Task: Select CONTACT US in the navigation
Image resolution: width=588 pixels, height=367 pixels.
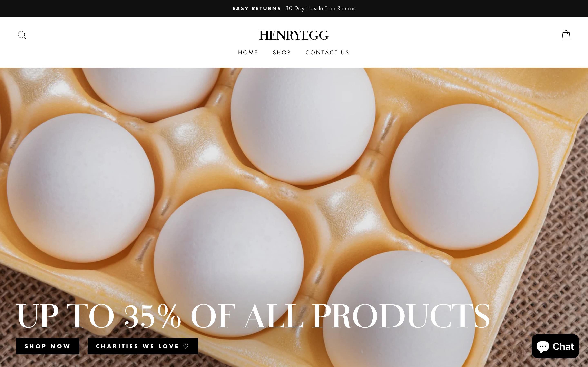Action: click(x=327, y=52)
